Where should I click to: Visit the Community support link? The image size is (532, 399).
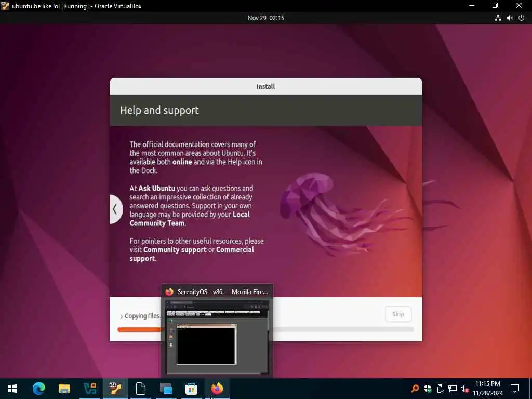pyautogui.click(x=175, y=250)
